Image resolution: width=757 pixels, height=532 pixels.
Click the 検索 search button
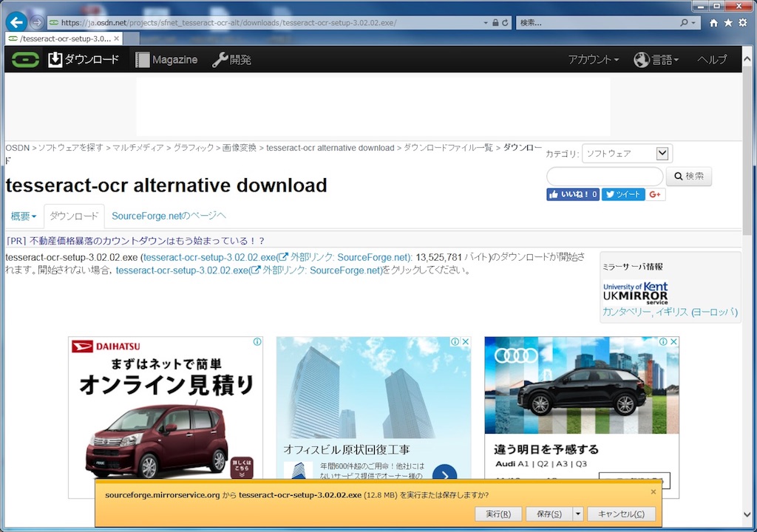point(689,176)
